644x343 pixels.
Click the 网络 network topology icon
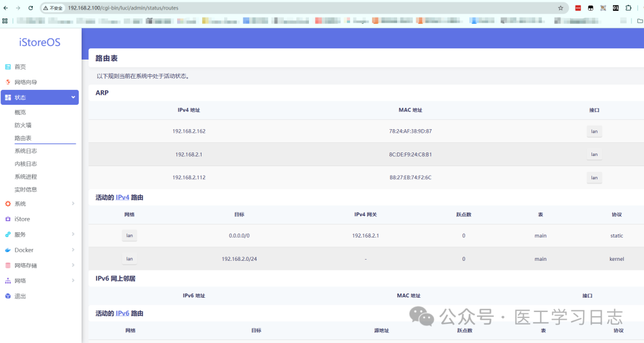point(8,280)
